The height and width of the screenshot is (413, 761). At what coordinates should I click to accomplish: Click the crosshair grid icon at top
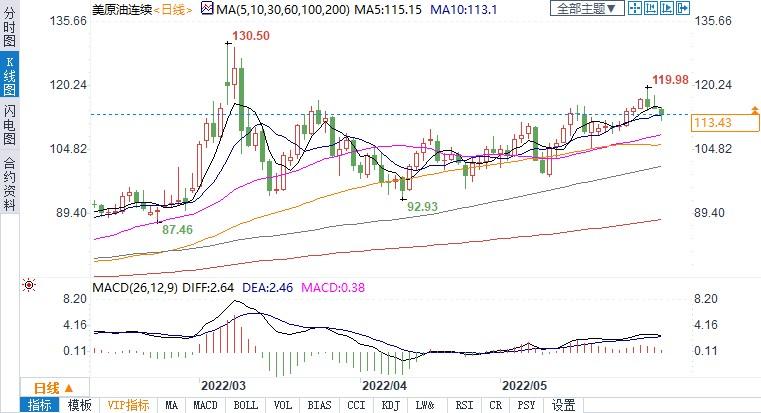tap(636, 8)
